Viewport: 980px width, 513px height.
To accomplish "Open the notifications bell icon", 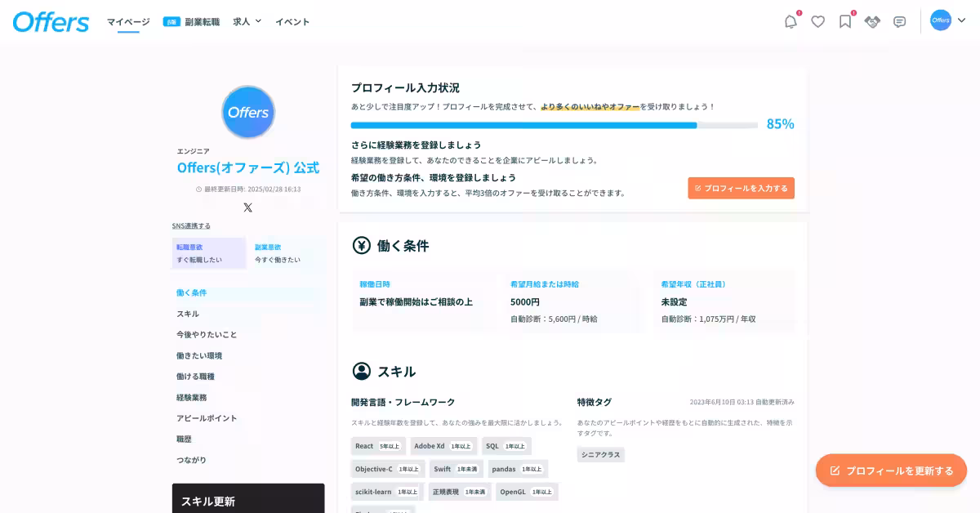I will pyautogui.click(x=790, y=22).
